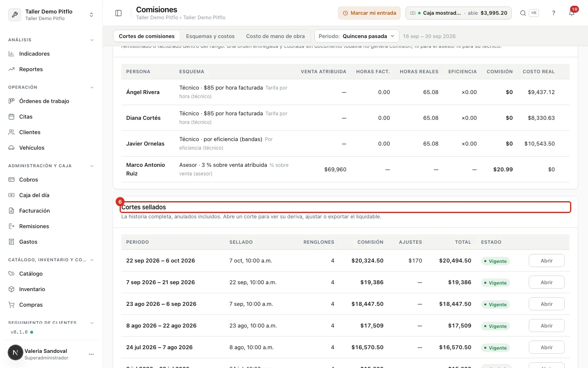Click the Facturación document icon
The height and width of the screenshot is (368, 588).
pos(11,211)
